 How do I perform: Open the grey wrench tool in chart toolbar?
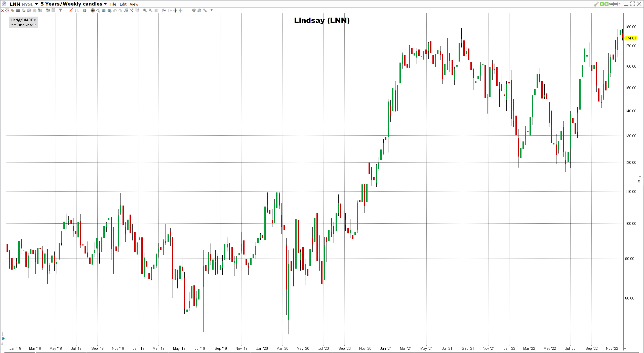tap(205, 10)
